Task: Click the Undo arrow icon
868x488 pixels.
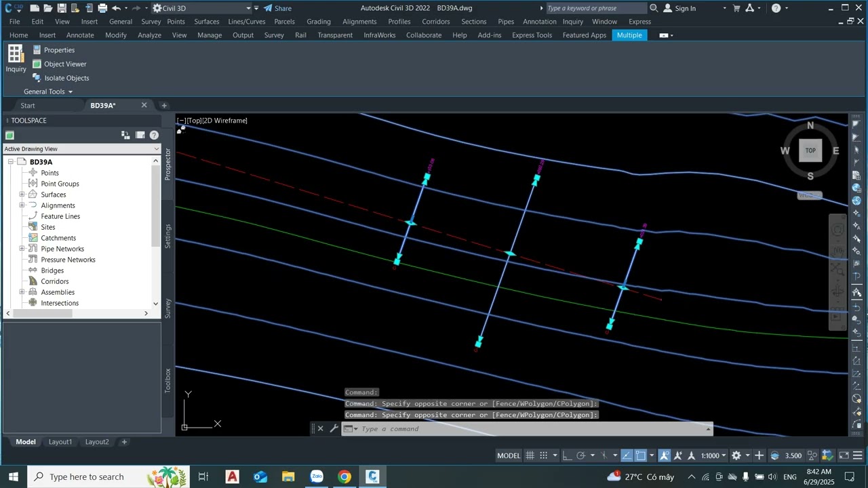Action: coord(116,8)
